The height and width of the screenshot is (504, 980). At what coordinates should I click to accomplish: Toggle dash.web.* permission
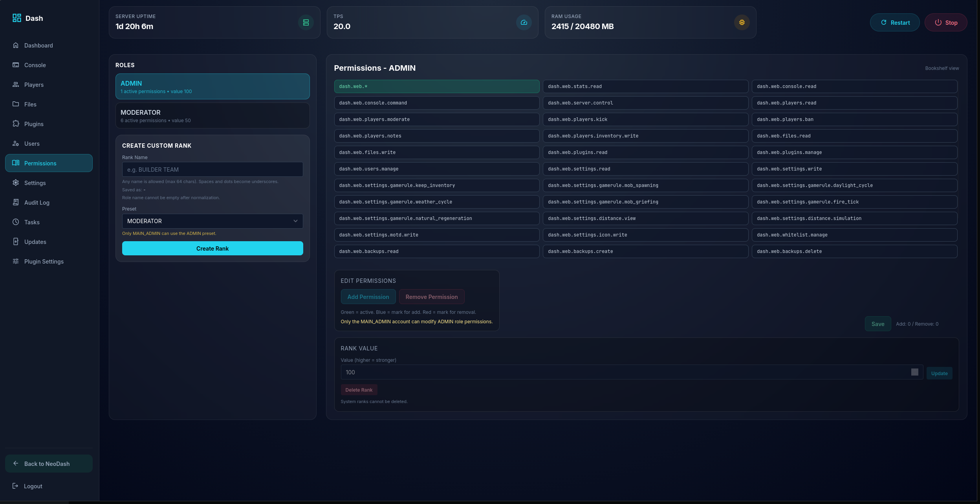[x=437, y=86]
